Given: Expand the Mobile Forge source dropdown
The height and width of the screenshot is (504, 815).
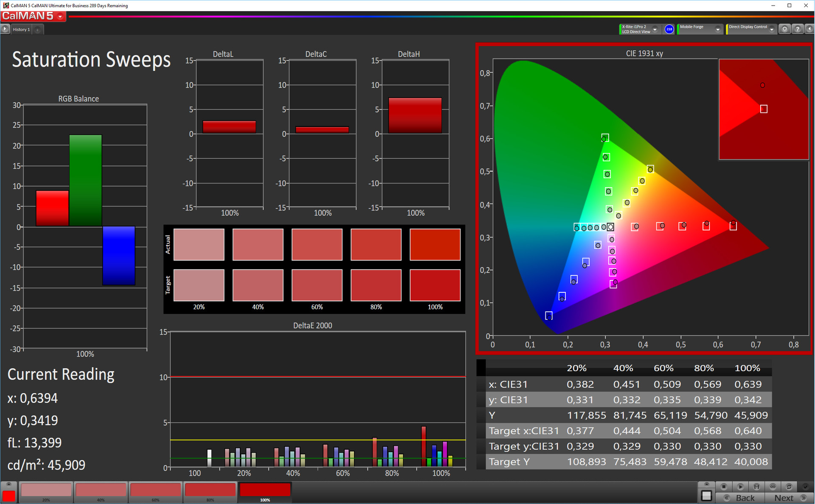Looking at the screenshot, I should point(718,29).
